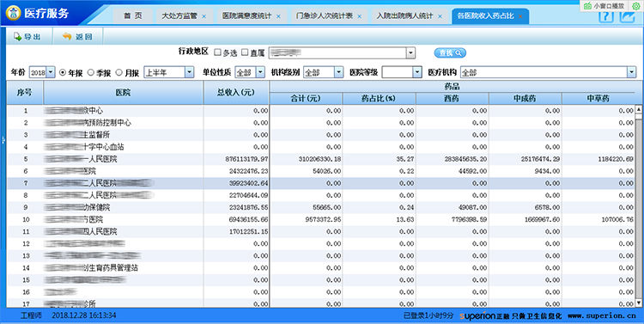The height and width of the screenshot is (324, 644).
Task: Click the 药占比(%) column header
Action: coord(379,99)
